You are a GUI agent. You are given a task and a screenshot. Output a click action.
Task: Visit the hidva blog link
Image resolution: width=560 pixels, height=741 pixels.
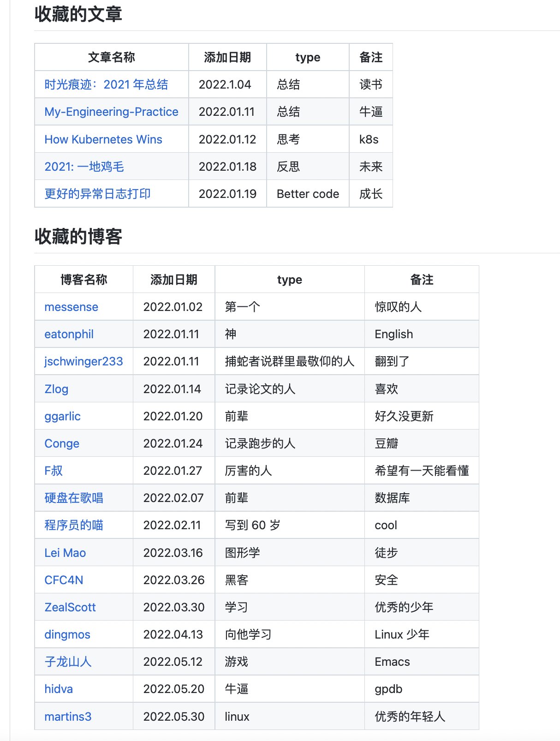[x=59, y=689]
